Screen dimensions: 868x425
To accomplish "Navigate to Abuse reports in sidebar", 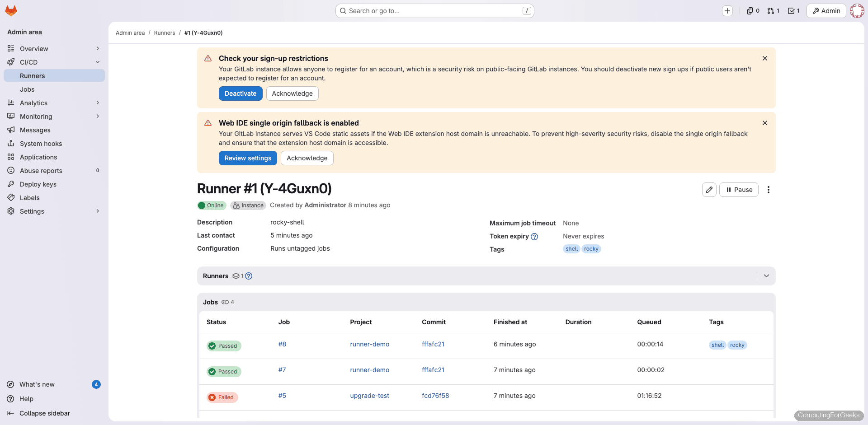I will pos(40,170).
